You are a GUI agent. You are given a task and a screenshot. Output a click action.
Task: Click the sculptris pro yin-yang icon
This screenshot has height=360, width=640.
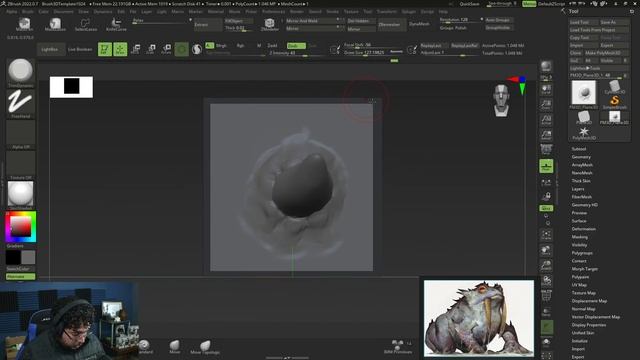coord(197,49)
